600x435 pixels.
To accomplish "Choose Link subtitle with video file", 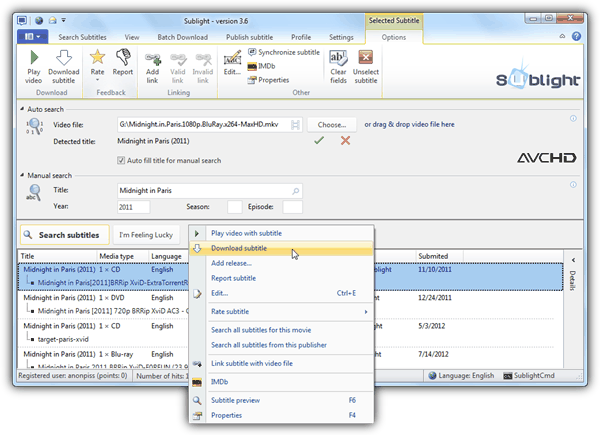I will coord(282,363).
